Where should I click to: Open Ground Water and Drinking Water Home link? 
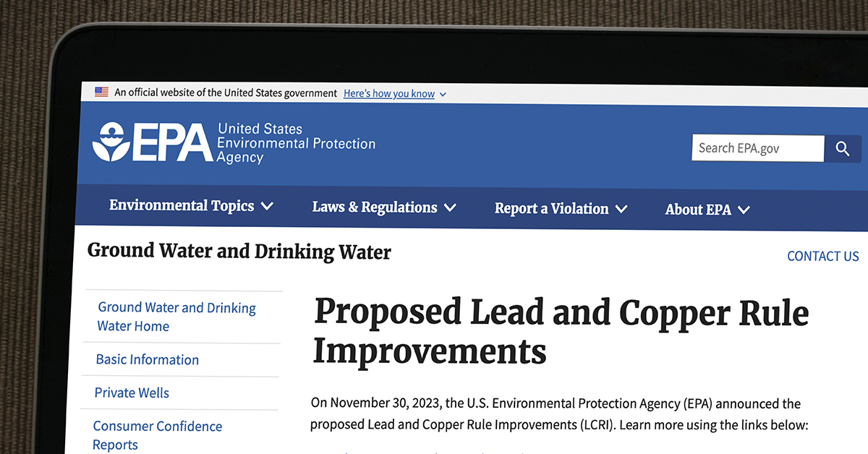tap(176, 317)
